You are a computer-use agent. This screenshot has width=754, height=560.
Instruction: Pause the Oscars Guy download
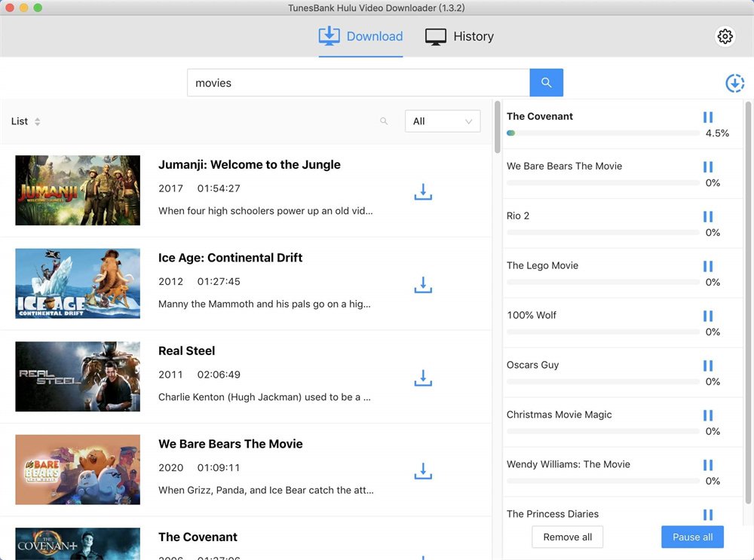[x=708, y=366]
